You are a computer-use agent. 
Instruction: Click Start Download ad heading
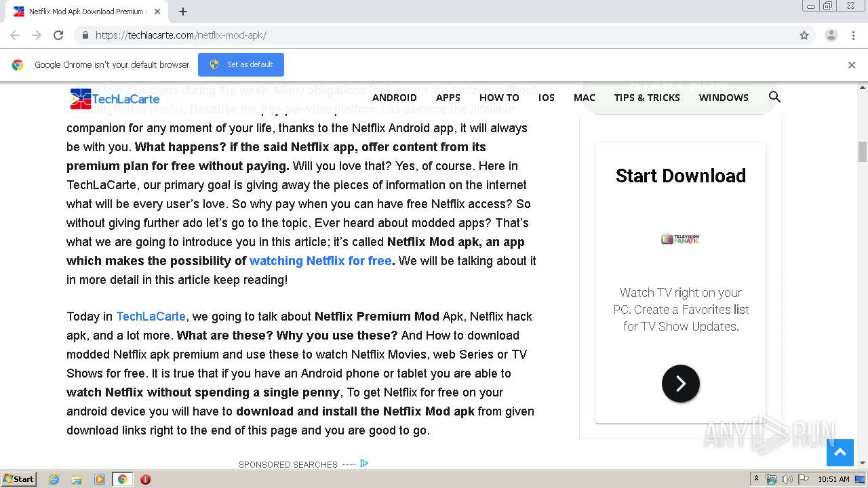pos(681,176)
